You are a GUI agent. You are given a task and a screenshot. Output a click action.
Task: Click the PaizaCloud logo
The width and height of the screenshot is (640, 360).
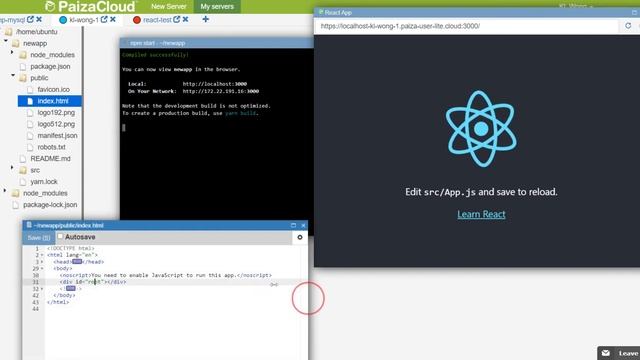90,6
